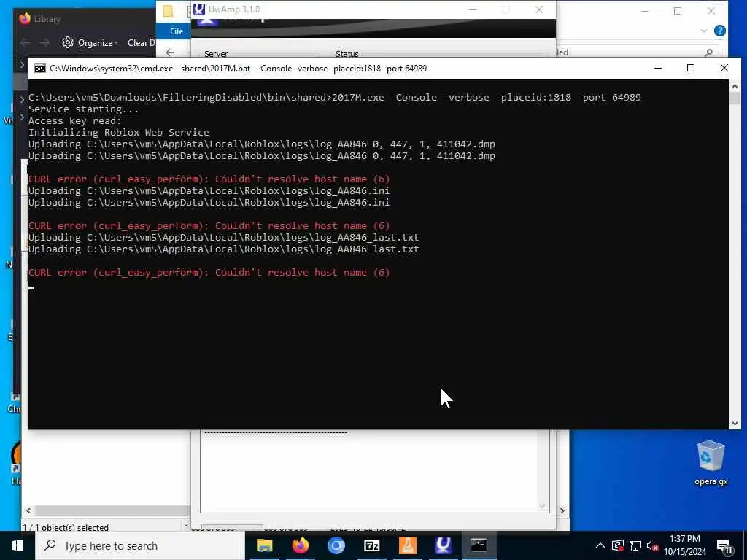Close the UwAmp window
This screenshot has width=747, height=560.
539,9
